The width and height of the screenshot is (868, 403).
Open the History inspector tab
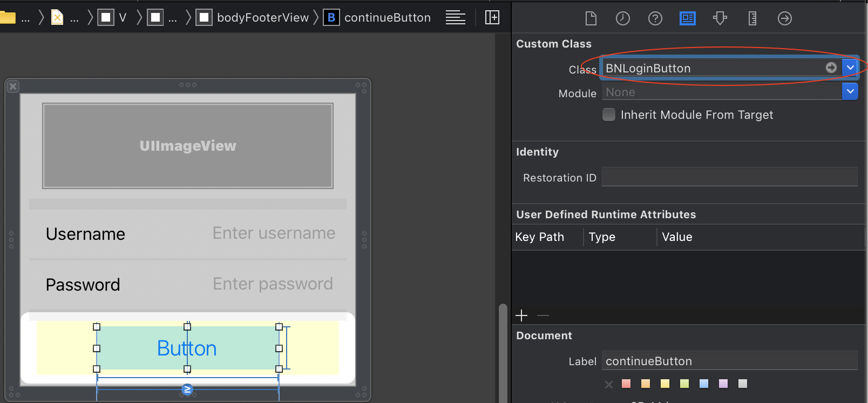pos(623,18)
